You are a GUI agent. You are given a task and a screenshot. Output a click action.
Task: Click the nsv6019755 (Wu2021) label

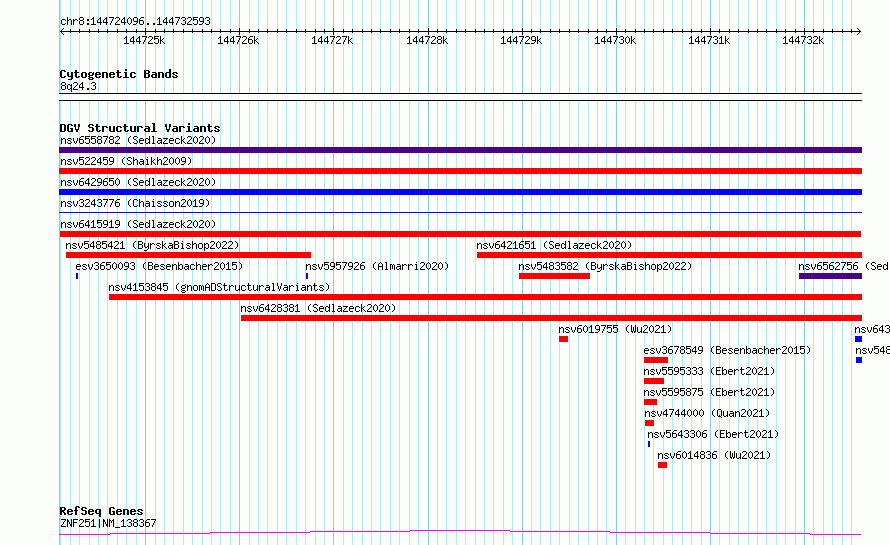[x=615, y=329]
